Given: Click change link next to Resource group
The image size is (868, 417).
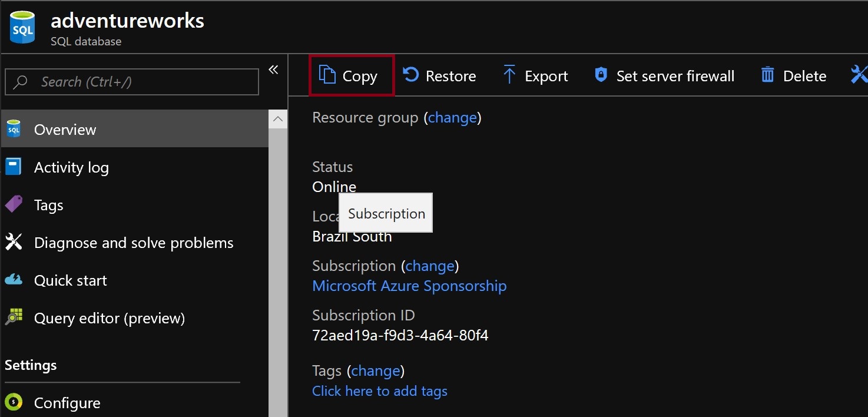Looking at the screenshot, I should [452, 118].
